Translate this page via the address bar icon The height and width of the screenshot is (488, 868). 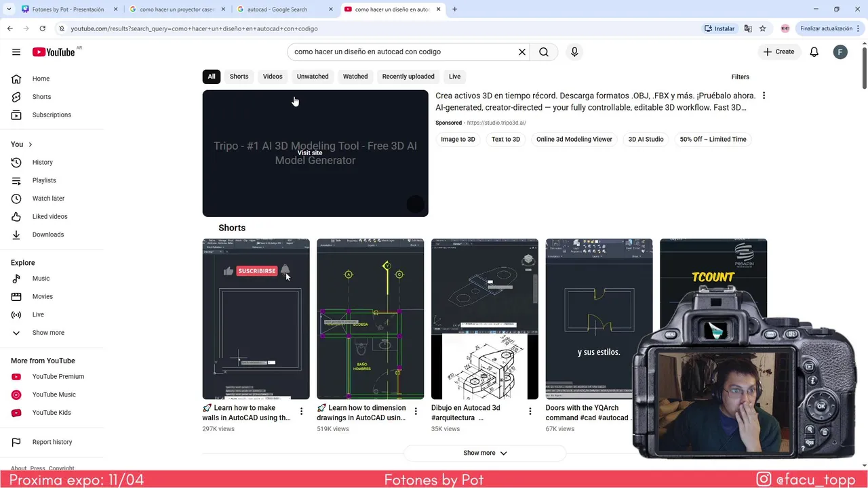tap(748, 28)
